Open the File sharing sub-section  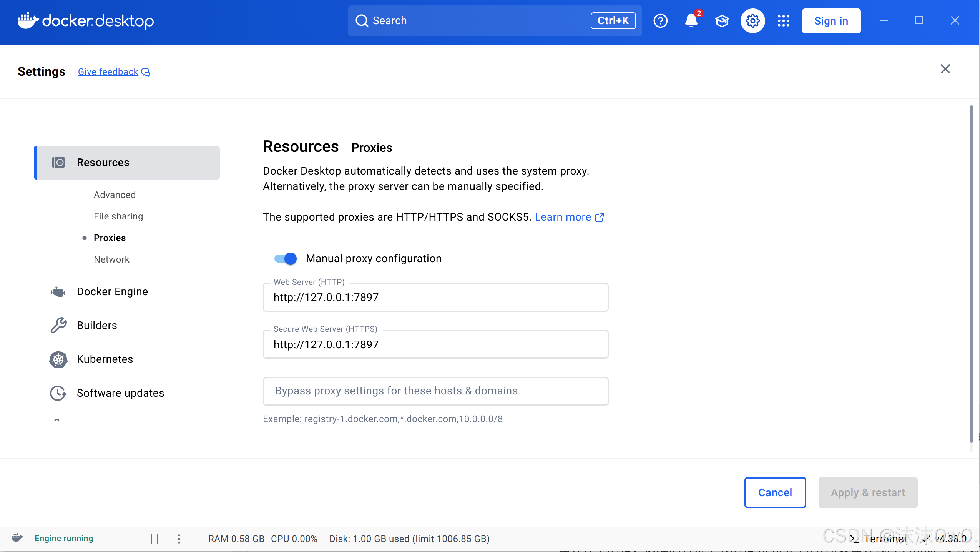[118, 216]
